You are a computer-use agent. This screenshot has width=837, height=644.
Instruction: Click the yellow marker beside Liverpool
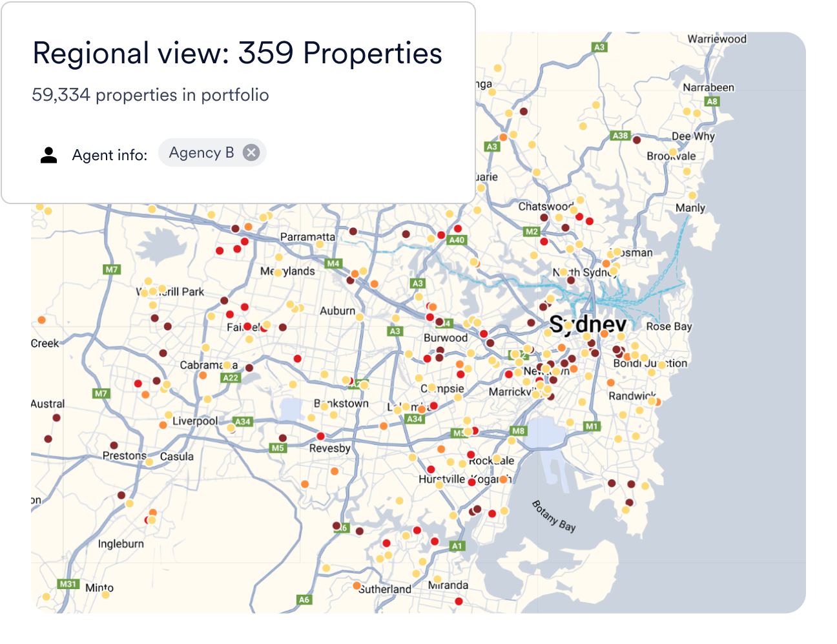click(x=169, y=415)
